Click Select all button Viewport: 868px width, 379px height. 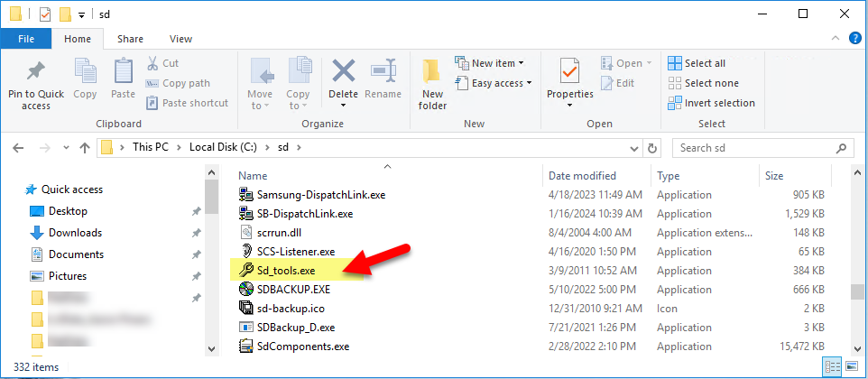(696, 63)
